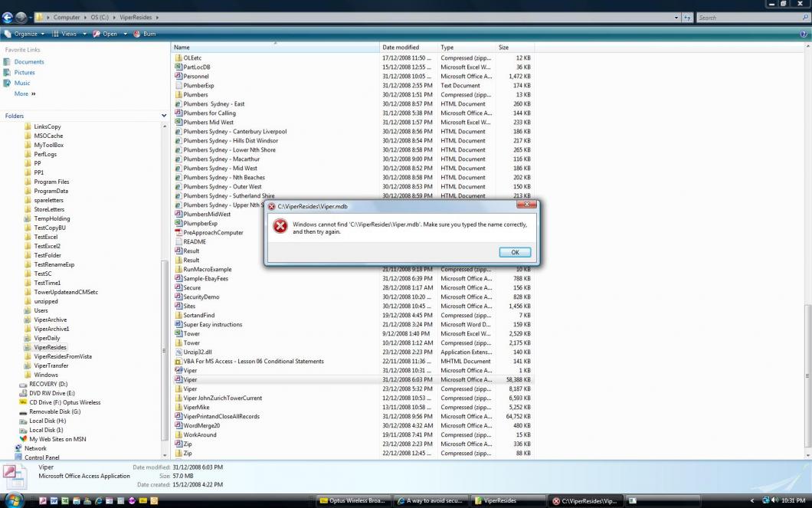Launch Access from the Quick Launch bar
This screenshot has width=812, height=508.
pos(42,501)
